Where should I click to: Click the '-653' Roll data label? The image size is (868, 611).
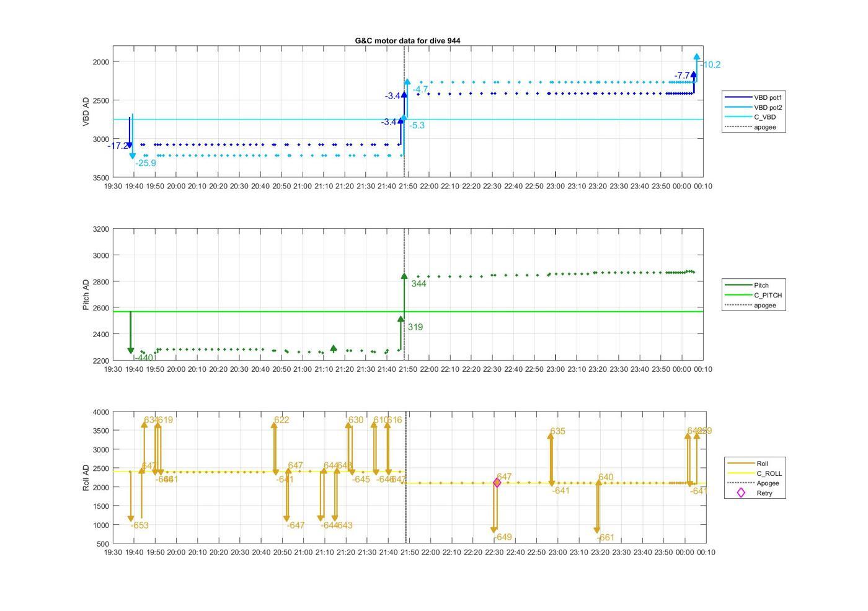pyautogui.click(x=139, y=525)
